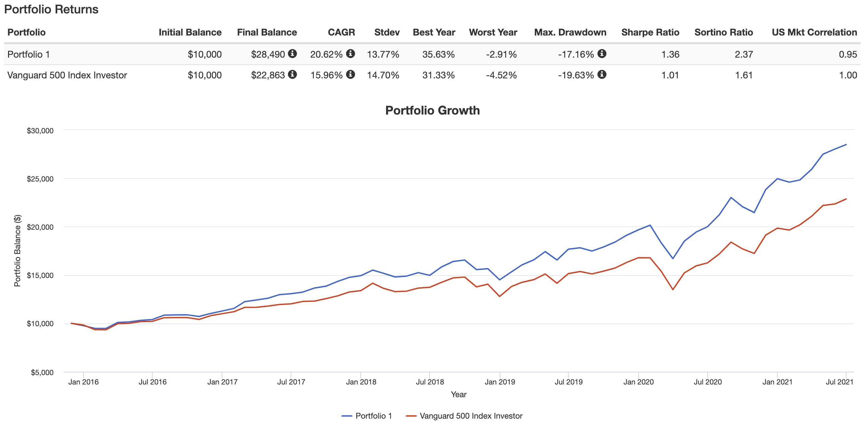Click the red Vanguard legend line marker
This screenshot has height=428, width=868.
411,416
